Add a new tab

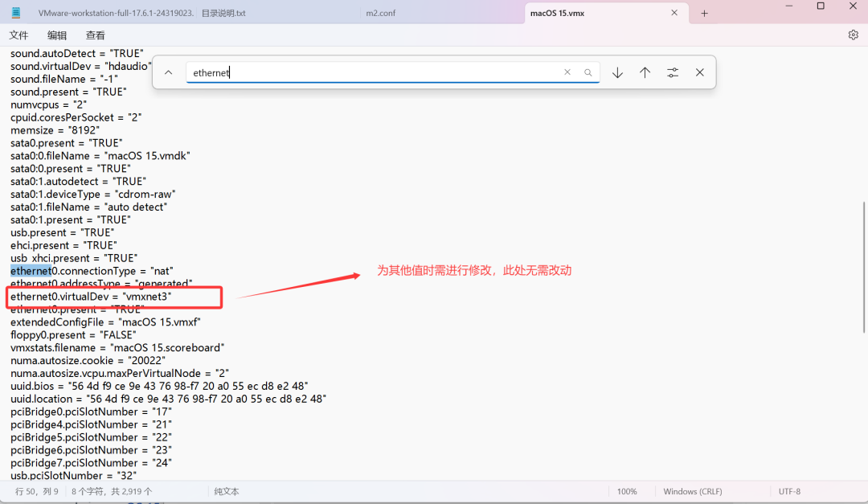coord(704,14)
